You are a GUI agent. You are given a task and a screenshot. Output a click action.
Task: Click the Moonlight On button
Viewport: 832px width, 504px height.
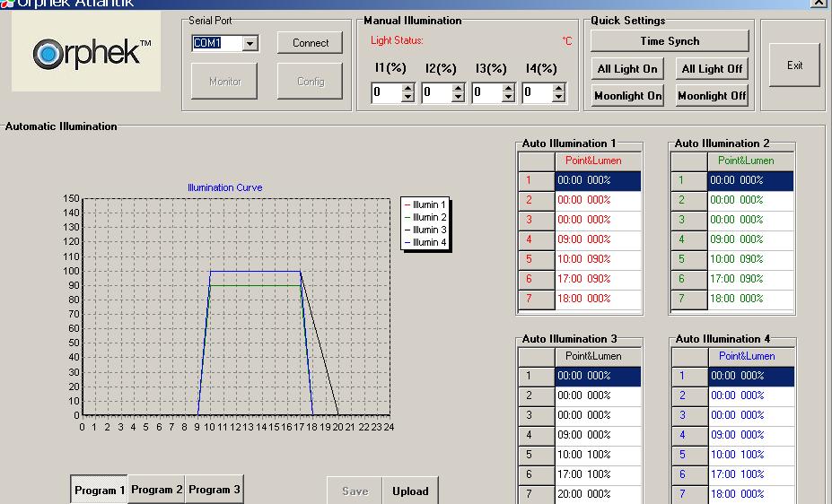coord(627,96)
